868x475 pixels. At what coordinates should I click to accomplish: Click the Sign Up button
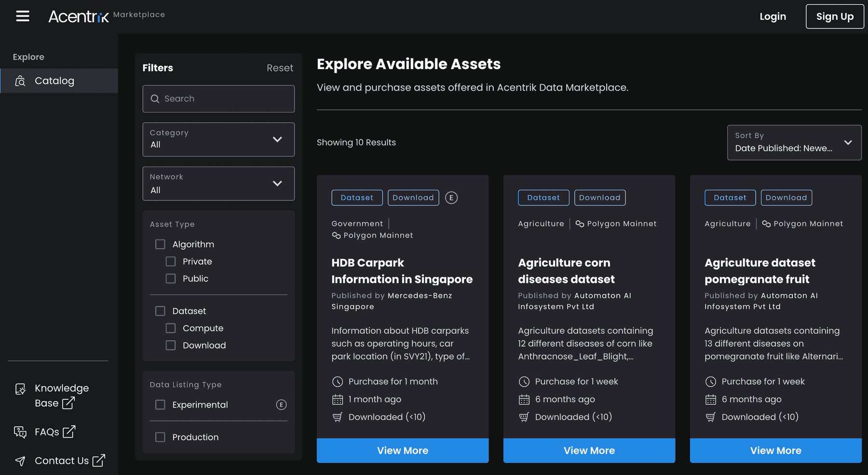pos(835,16)
